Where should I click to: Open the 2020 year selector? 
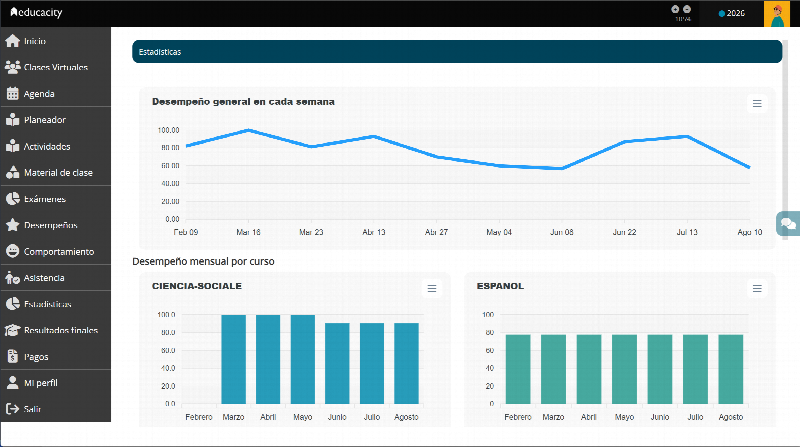point(731,13)
